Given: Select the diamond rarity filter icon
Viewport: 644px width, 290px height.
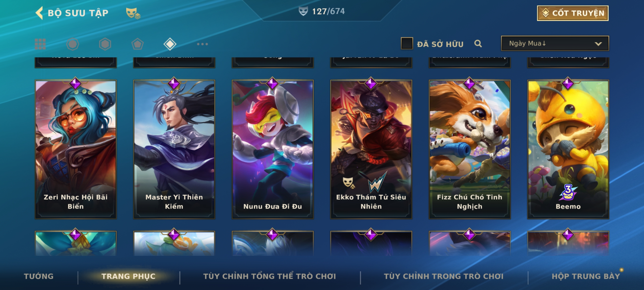Looking at the screenshot, I should 170,44.
